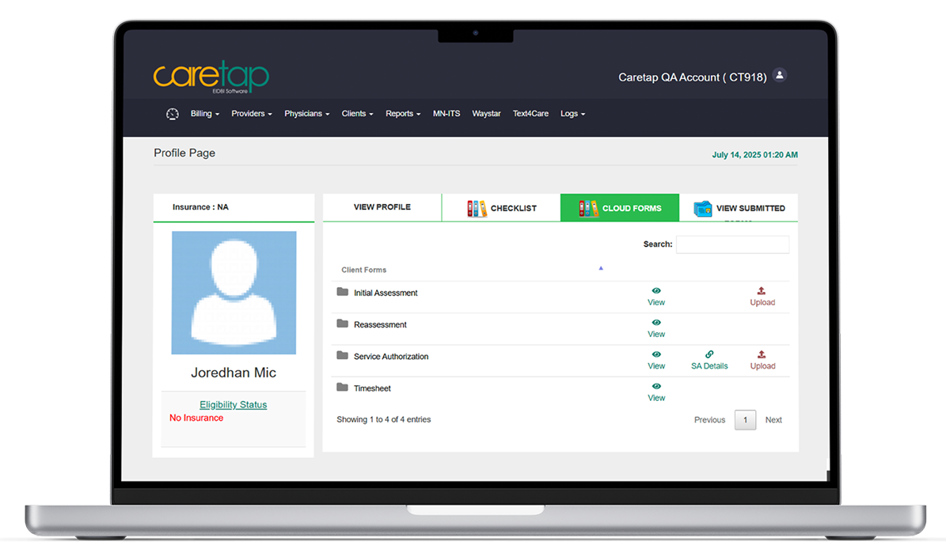Click the Eligibility Status link
946x560 pixels.
233,404
